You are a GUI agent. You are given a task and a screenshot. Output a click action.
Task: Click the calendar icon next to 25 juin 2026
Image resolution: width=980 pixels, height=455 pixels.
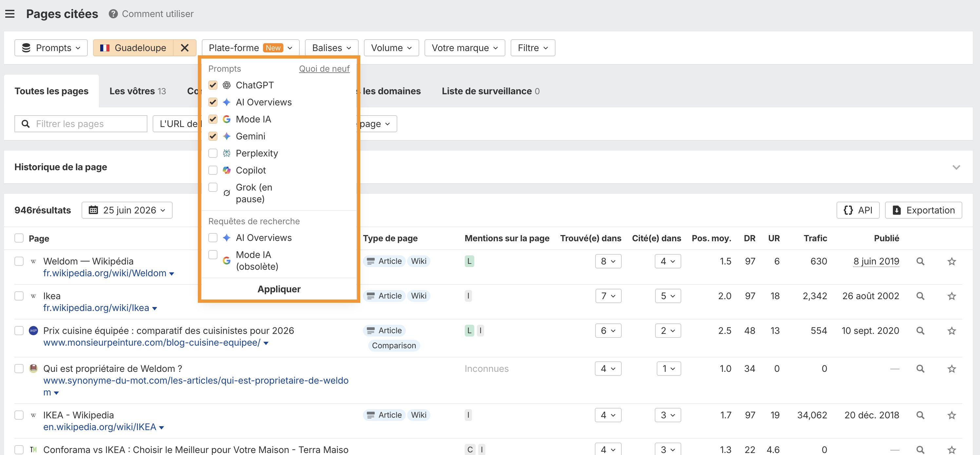(93, 210)
